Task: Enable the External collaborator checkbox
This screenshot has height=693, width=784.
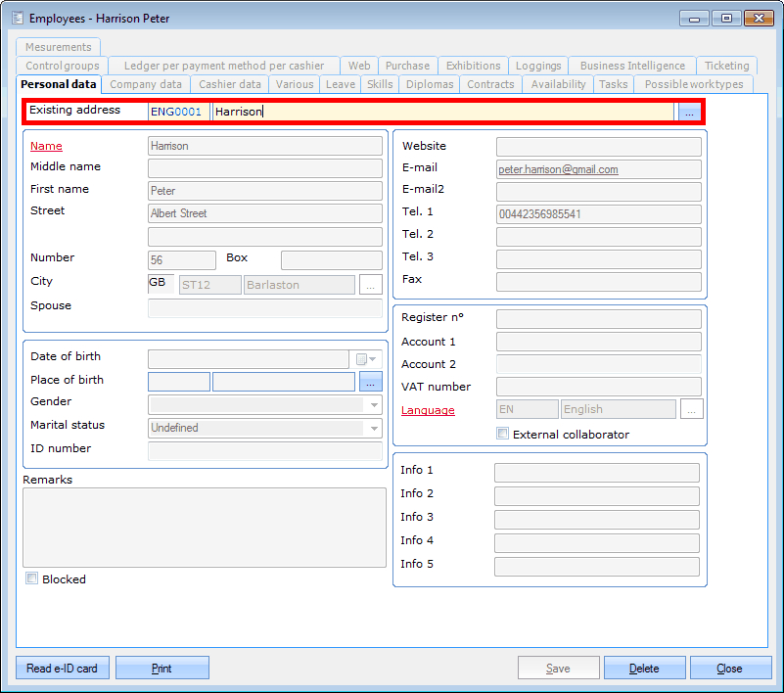Action: click(x=503, y=434)
